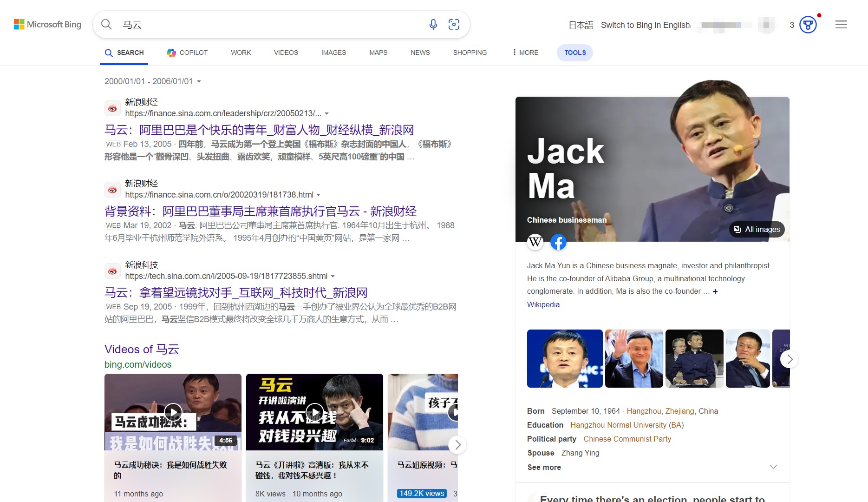
Task: Click the microphone voice search icon
Action: click(433, 25)
